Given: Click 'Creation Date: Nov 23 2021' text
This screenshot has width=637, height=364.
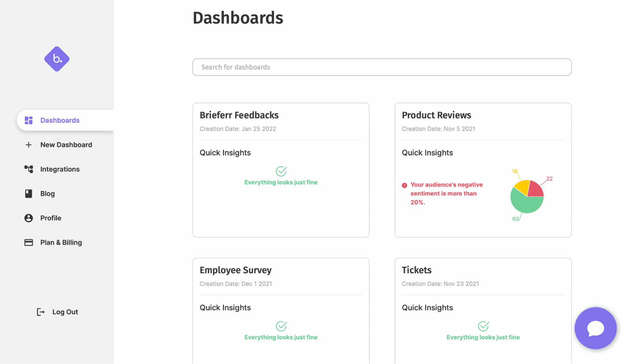Looking at the screenshot, I should pos(440,284).
